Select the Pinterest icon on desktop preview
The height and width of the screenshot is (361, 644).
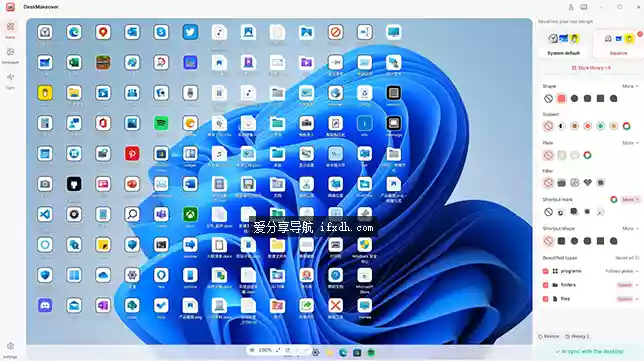click(x=132, y=154)
